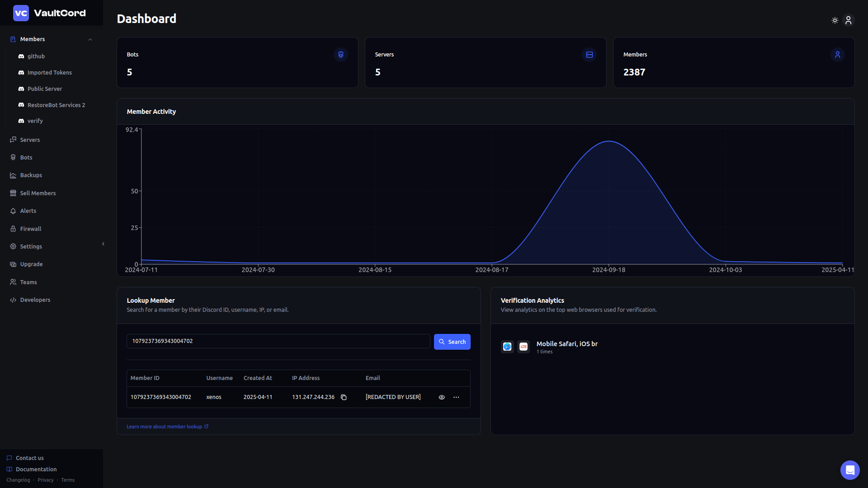Open the user profile avatar menu
868x488 pixels.
coord(848,20)
